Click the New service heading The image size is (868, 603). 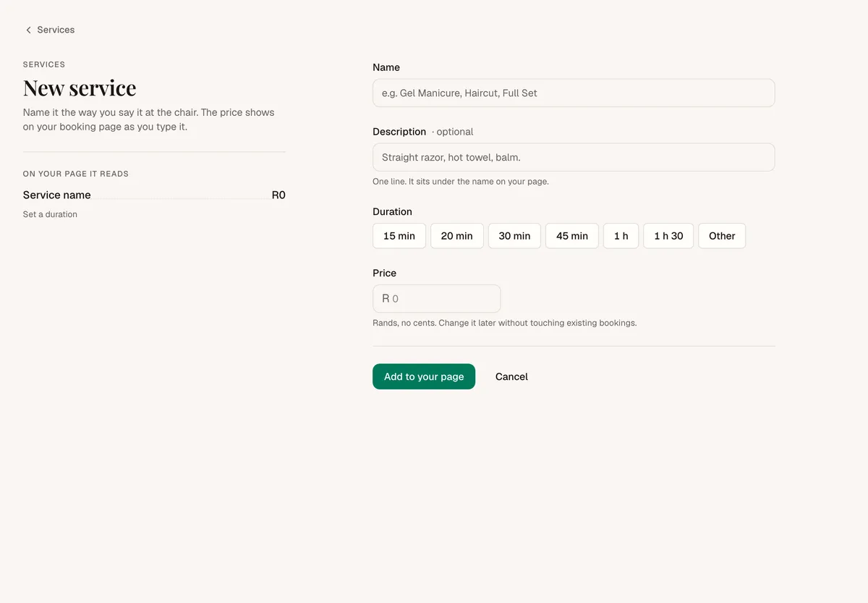tap(80, 88)
